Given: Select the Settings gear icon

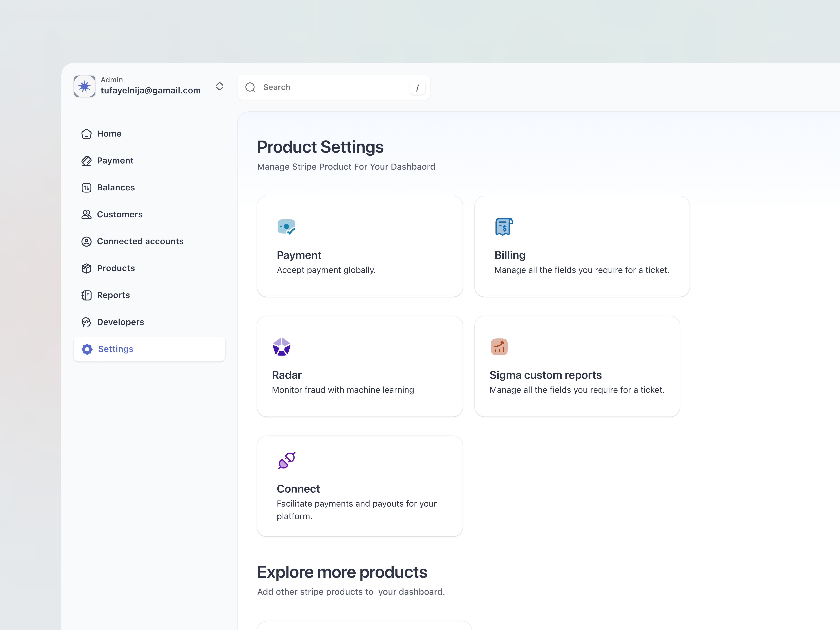Looking at the screenshot, I should coord(87,349).
